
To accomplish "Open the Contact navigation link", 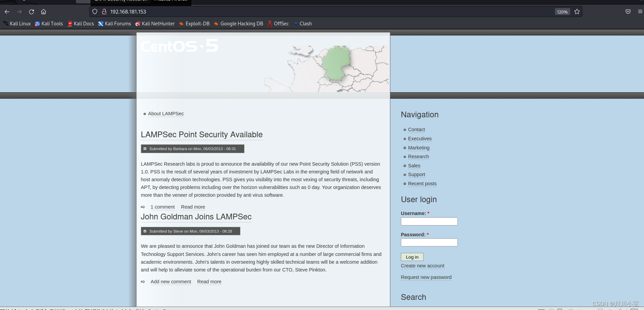I will (416, 129).
